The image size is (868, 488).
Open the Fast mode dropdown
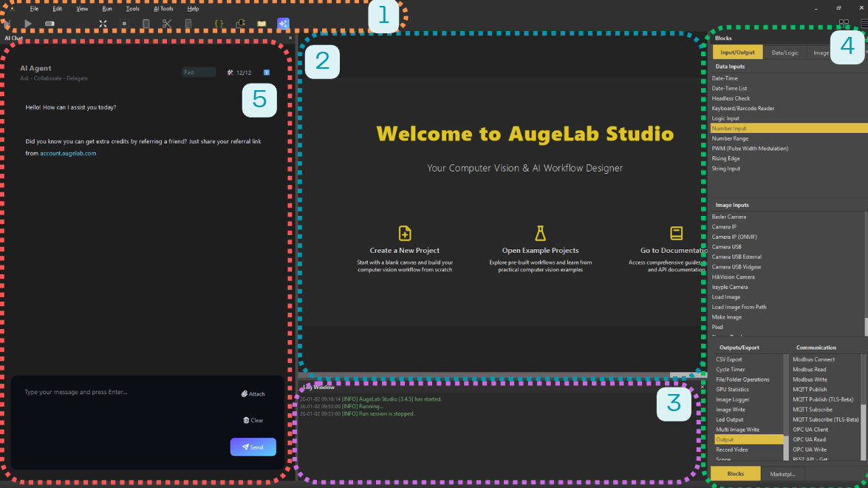199,72
